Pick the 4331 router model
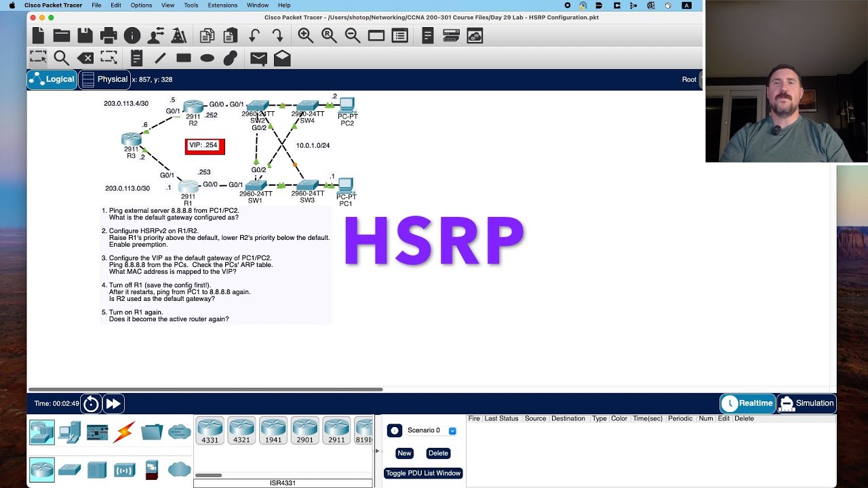The height and width of the screenshot is (488, 868). (210, 431)
